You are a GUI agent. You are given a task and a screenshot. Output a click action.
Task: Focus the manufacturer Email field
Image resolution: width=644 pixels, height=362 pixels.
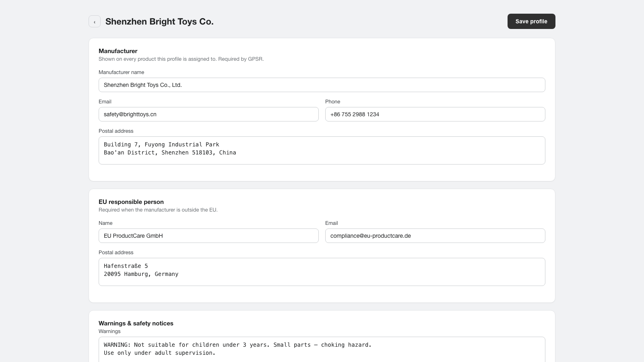[208, 114]
